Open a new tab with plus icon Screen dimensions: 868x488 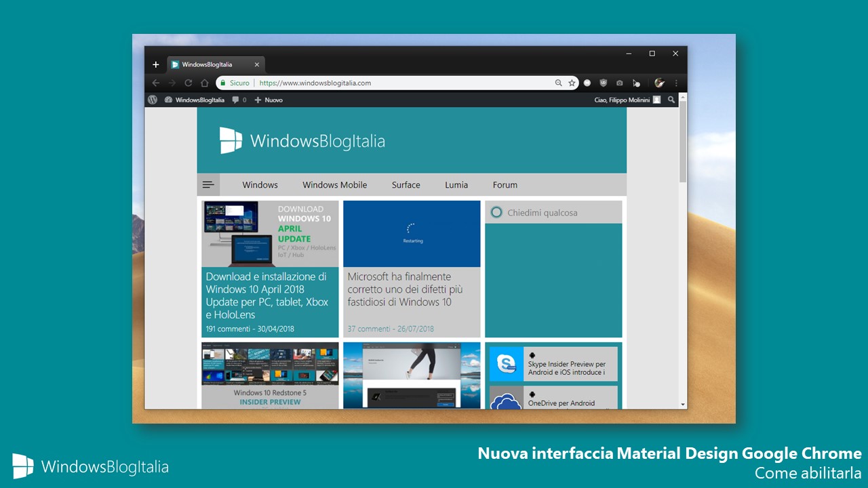click(x=155, y=65)
